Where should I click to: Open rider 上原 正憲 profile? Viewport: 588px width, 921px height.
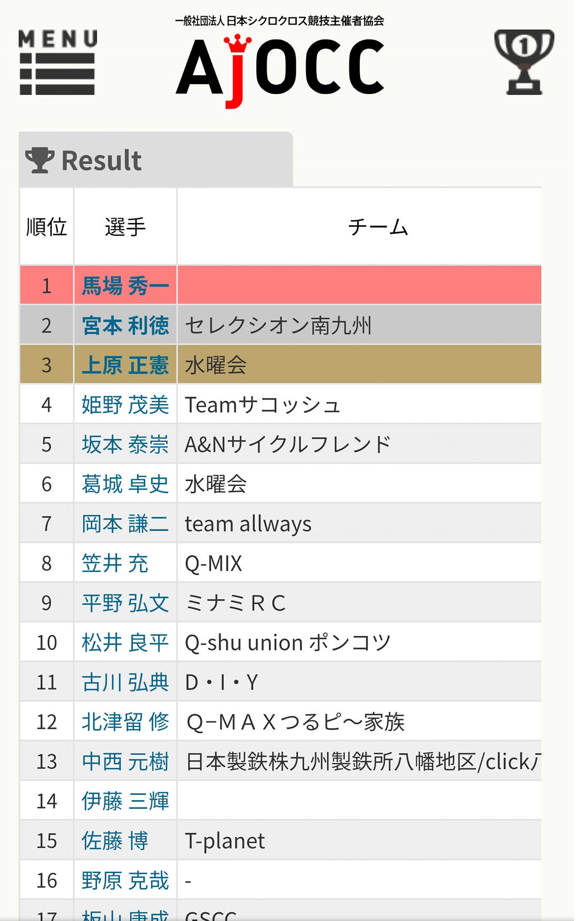[125, 365]
